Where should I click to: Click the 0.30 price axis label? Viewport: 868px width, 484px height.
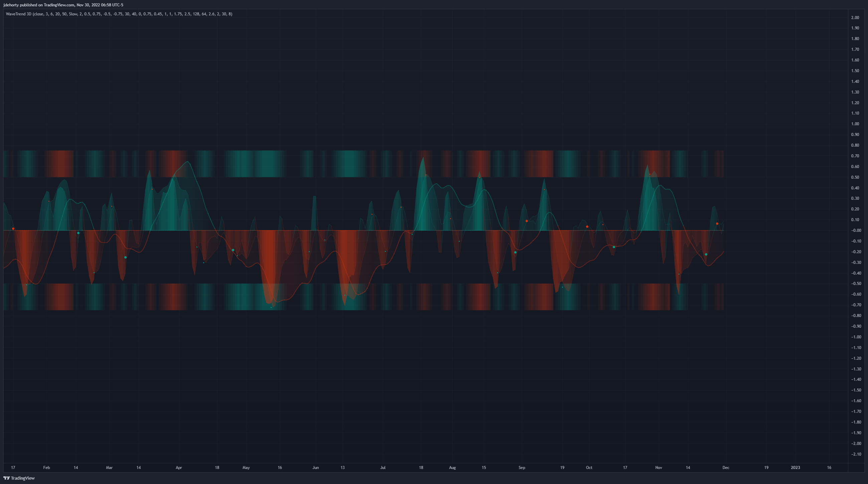tap(855, 198)
